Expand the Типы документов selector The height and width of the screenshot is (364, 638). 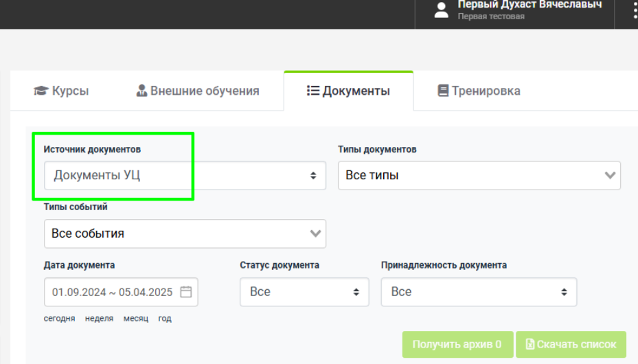(x=479, y=175)
